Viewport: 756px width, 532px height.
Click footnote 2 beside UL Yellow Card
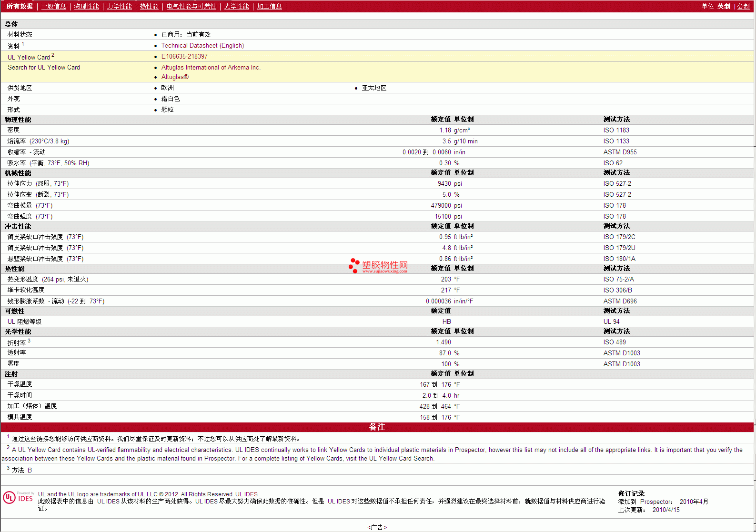click(53, 55)
